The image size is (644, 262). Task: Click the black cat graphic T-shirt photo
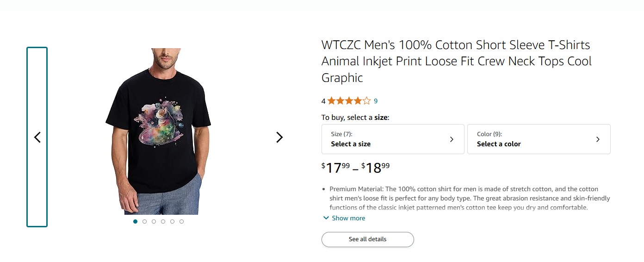[x=159, y=131]
